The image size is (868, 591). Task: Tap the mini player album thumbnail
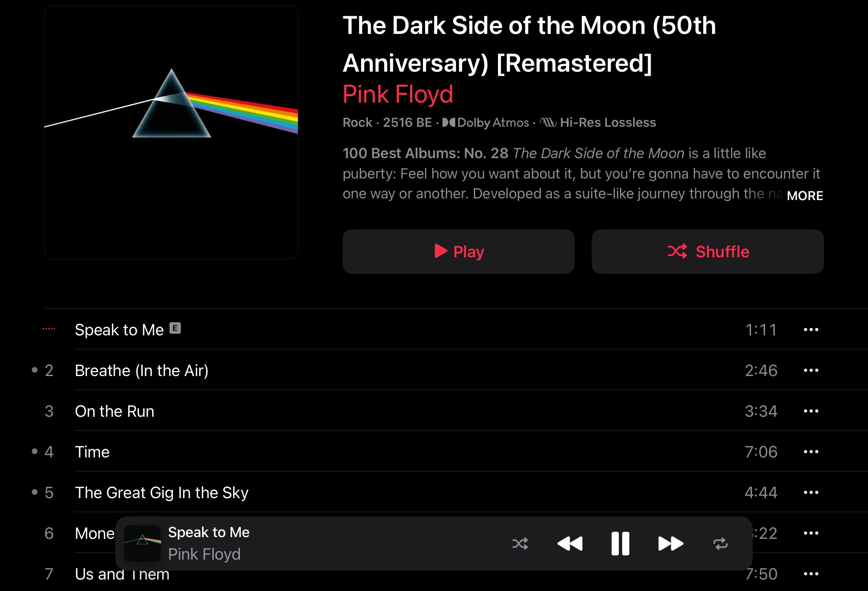[x=142, y=544]
